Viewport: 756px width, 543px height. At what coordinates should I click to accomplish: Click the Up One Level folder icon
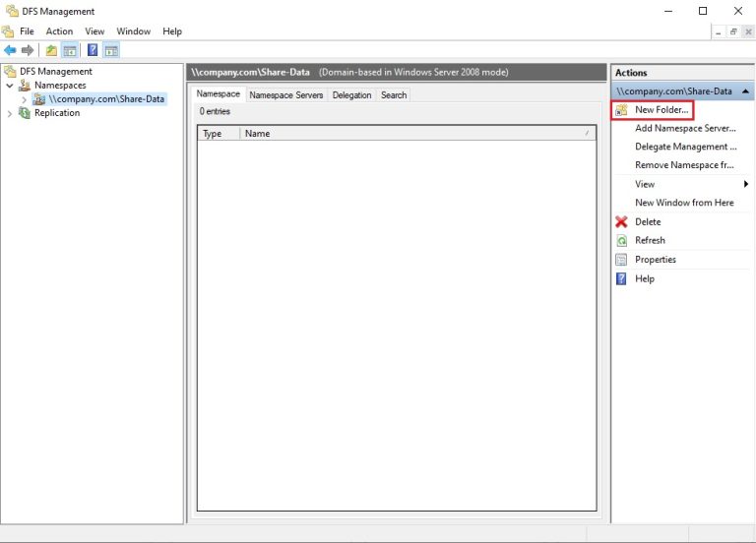[x=51, y=50]
